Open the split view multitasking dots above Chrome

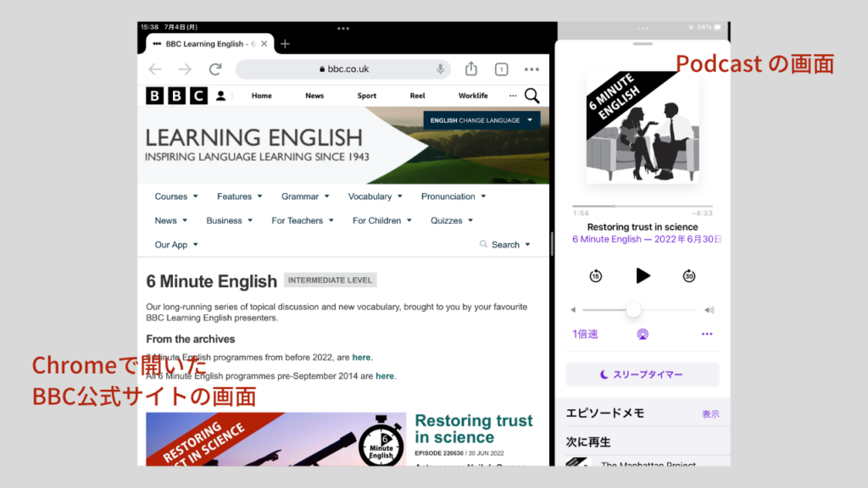click(x=343, y=28)
